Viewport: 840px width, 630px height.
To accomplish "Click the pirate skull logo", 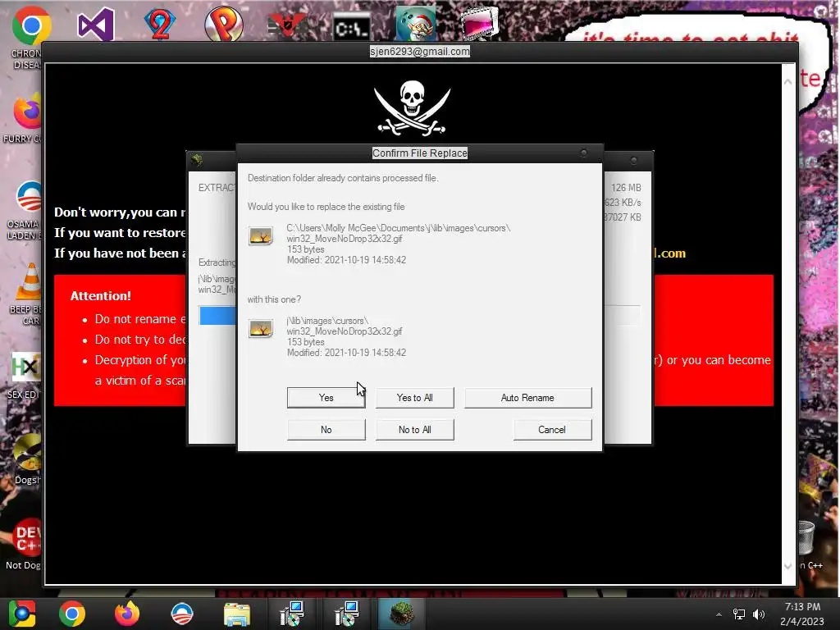I will [412, 107].
